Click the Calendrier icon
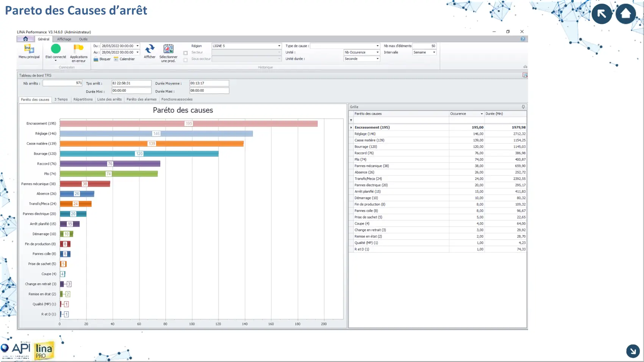 point(116,59)
